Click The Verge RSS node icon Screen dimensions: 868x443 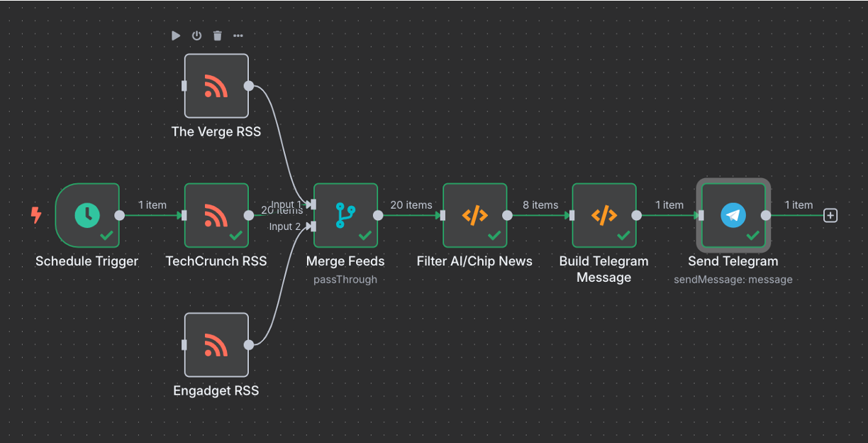pyautogui.click(x=216, y=86)
